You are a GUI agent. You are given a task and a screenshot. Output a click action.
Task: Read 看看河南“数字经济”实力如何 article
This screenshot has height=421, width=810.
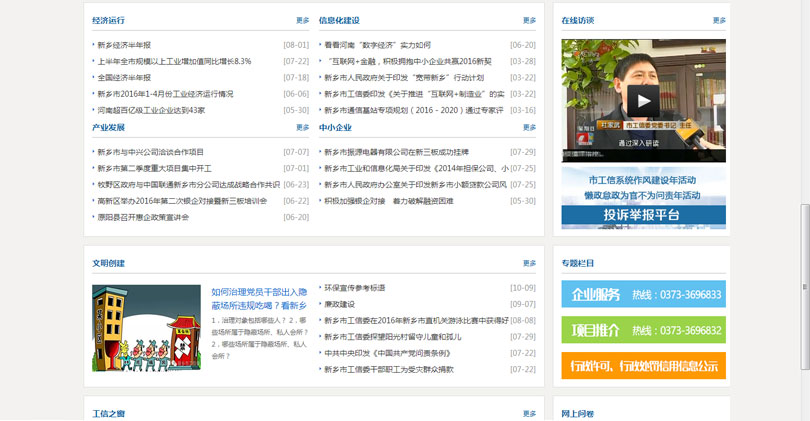click(377, 45)
